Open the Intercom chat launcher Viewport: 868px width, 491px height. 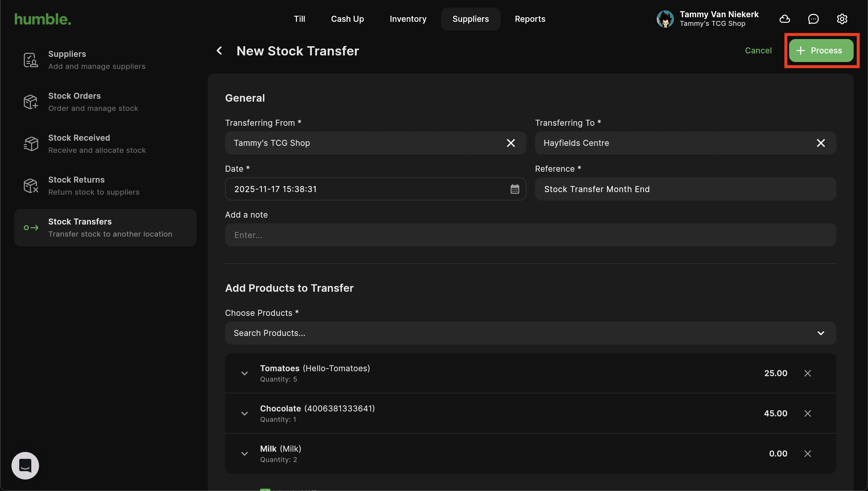pos(25,465)
